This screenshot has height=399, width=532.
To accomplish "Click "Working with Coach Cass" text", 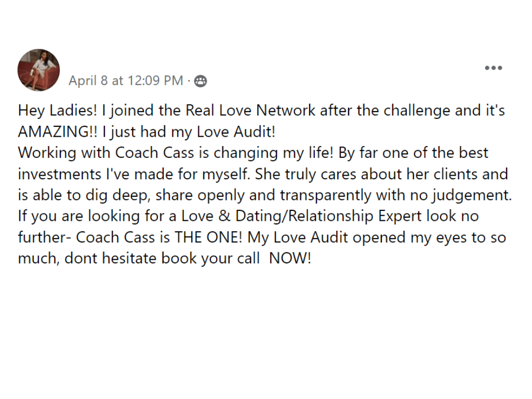I will pyautogui.click(x=106, y=153).
